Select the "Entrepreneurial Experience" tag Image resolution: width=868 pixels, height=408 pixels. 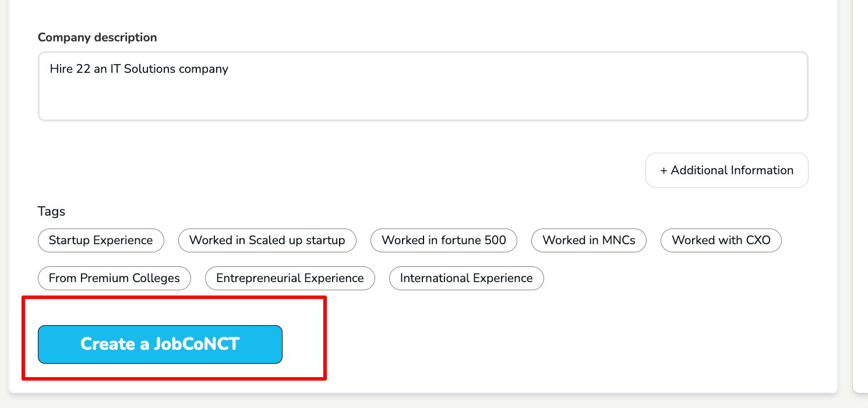pos(290,278)
